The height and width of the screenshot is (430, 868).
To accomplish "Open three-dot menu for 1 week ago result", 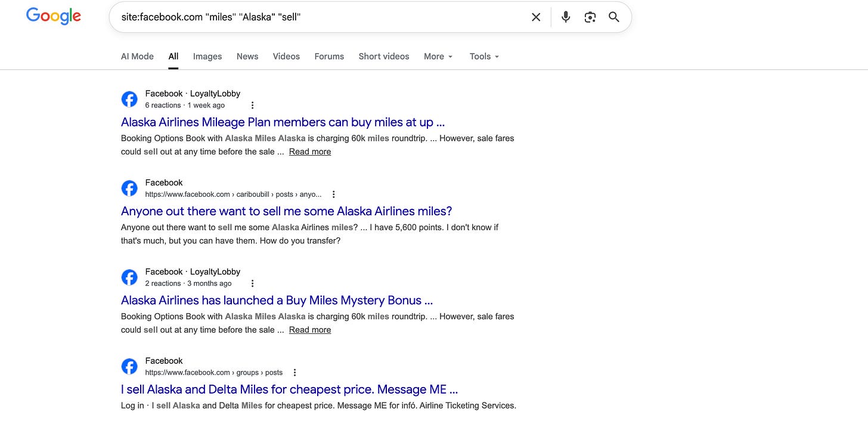I will (x=252, y=106).
